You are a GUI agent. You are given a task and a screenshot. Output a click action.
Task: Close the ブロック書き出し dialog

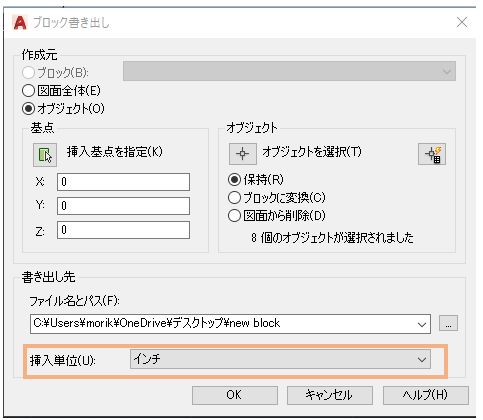pos(462,22)
